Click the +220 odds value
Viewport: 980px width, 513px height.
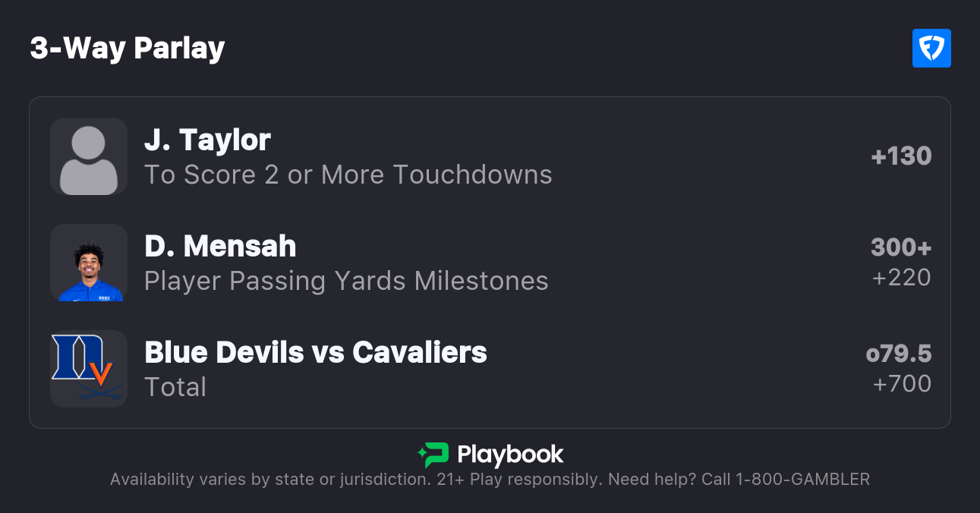tap(901, 278)
